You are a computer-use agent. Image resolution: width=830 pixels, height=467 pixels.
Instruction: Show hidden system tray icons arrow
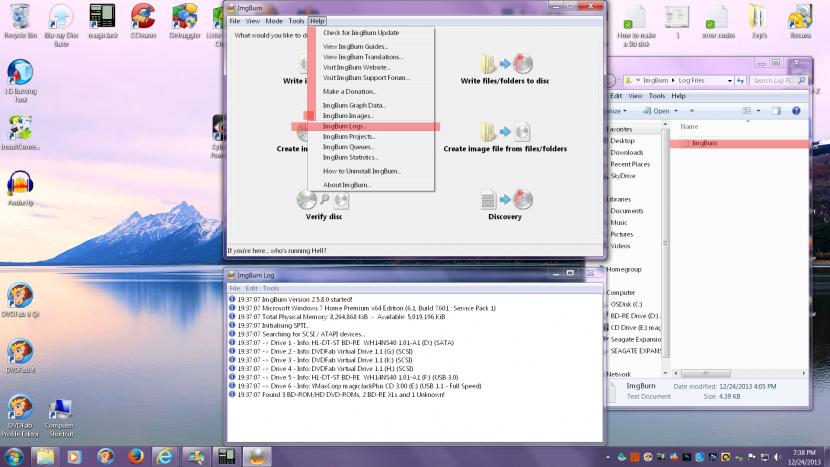coord(608,457)
